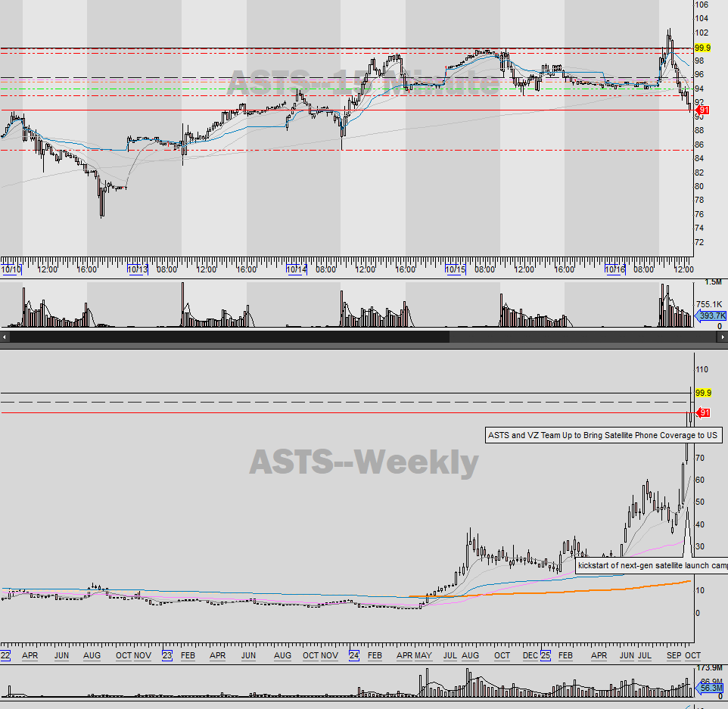Click the MAY label on weekly time axis
This screenshot has width=728, height=709.
click(x=423, y=655)
